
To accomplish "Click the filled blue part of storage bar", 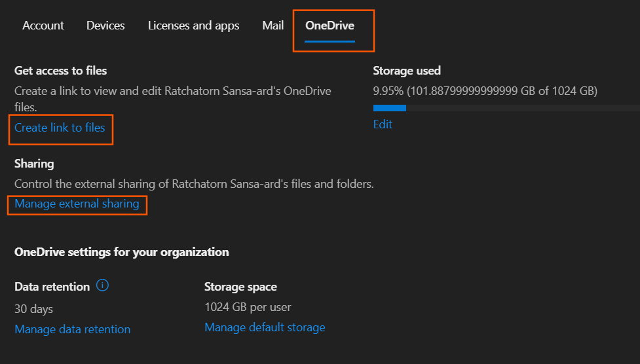I will [x=389, y=108].
